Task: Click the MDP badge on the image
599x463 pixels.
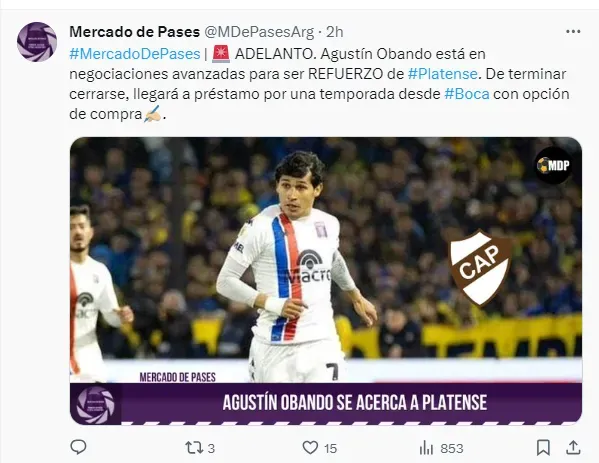Action: click(x=553, y=165)
